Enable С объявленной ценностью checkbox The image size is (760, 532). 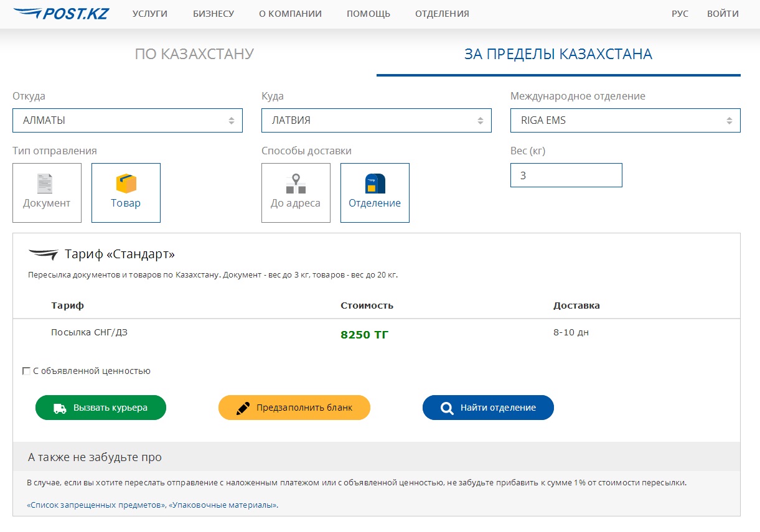26,371
